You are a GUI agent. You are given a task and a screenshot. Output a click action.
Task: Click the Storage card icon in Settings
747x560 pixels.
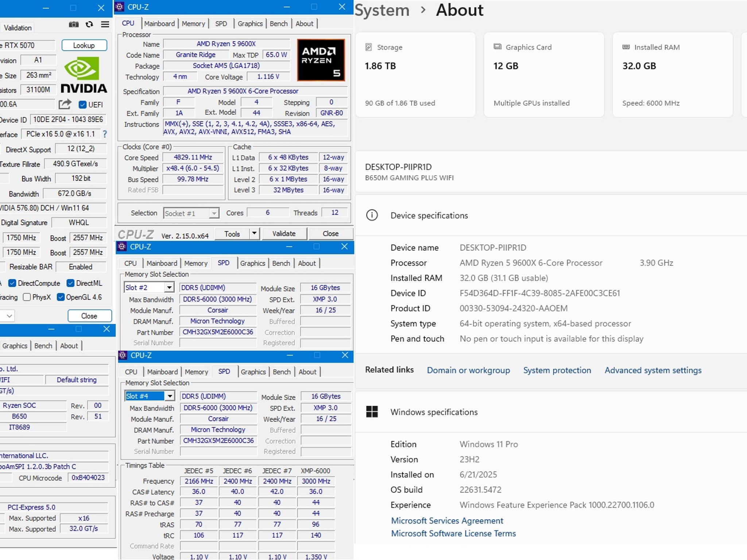click(369, 47)
